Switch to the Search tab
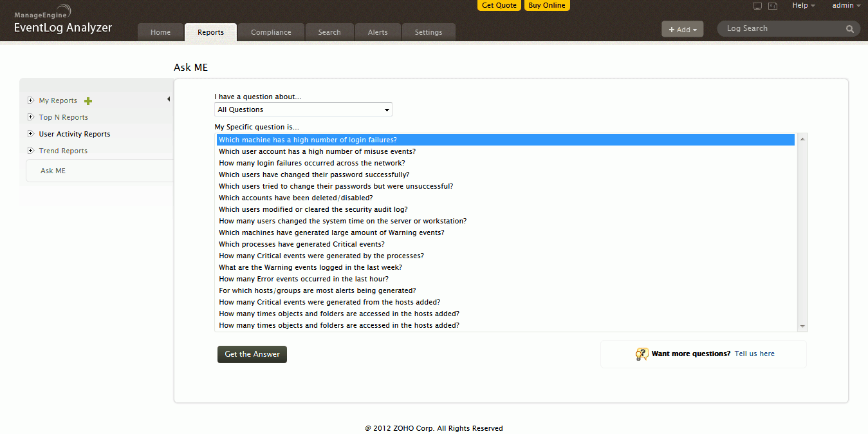This screenshot has height=434, width=868. [x=329, y=32]
